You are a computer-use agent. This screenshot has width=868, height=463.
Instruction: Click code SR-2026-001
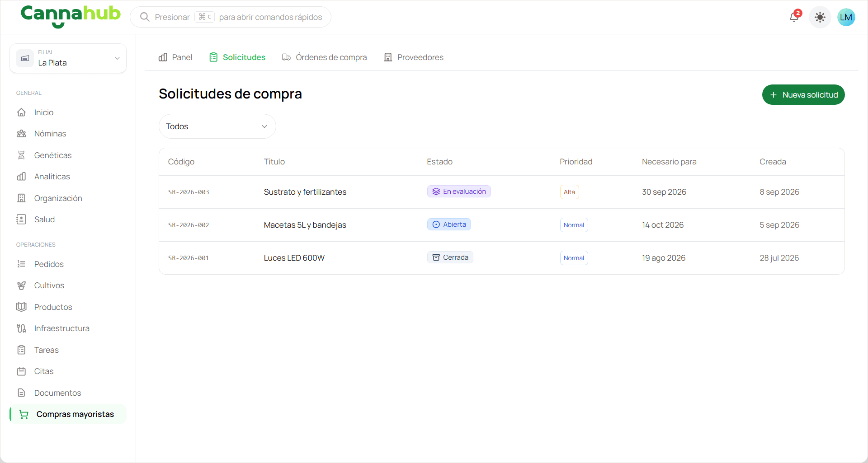click(189, 258)
